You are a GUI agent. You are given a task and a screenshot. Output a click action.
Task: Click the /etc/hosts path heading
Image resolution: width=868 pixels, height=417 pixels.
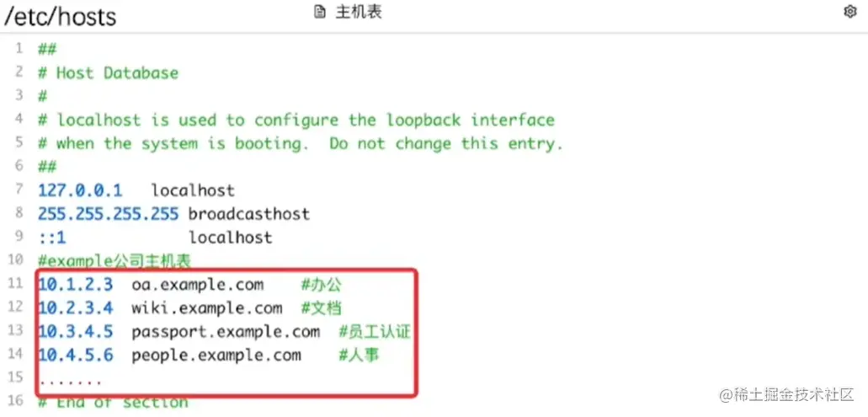61,17
